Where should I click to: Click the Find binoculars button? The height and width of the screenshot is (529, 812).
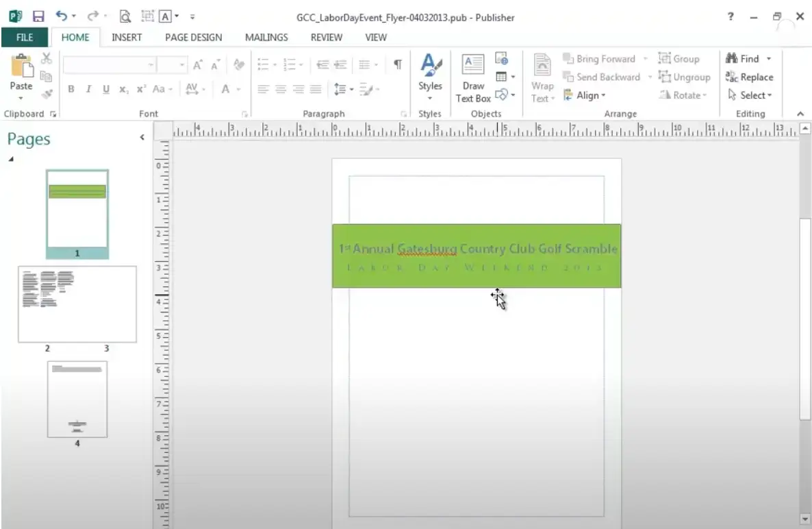pos(744,59)
